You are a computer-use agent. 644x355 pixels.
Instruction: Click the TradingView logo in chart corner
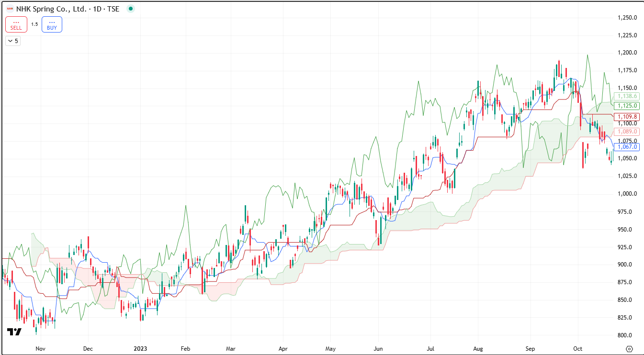(14, 332)
